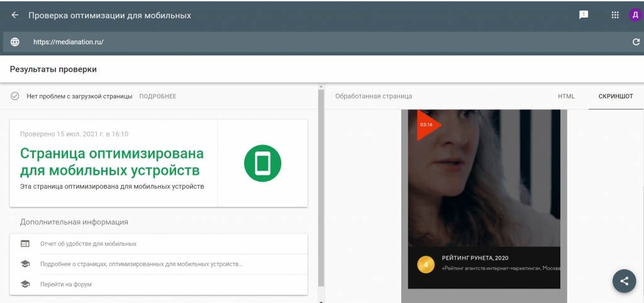644x303 pixels.
Task: Click the red play video button
Action: coord(428,124)
